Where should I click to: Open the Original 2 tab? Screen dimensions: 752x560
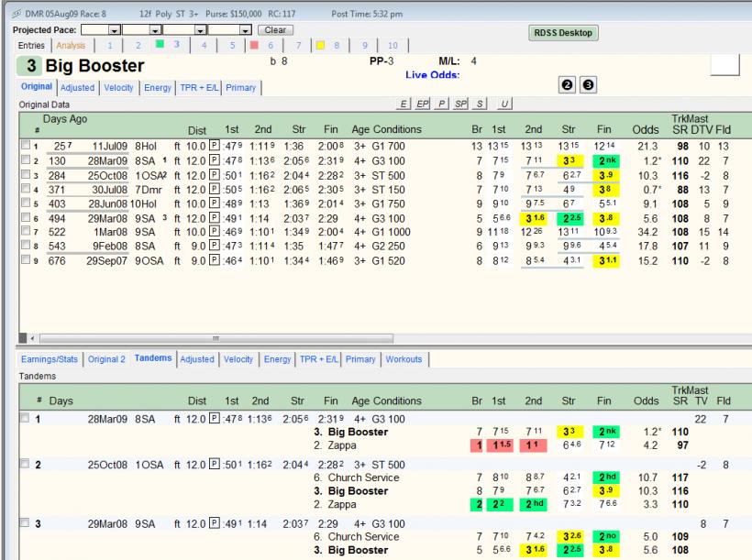pos(106,359)
